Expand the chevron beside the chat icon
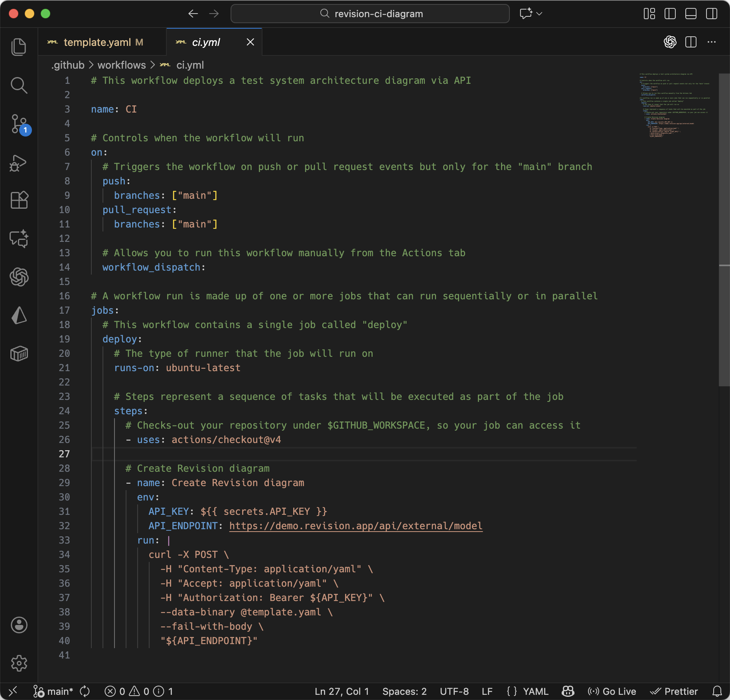This screenshot has width=730, height=700. pos(540,14)
